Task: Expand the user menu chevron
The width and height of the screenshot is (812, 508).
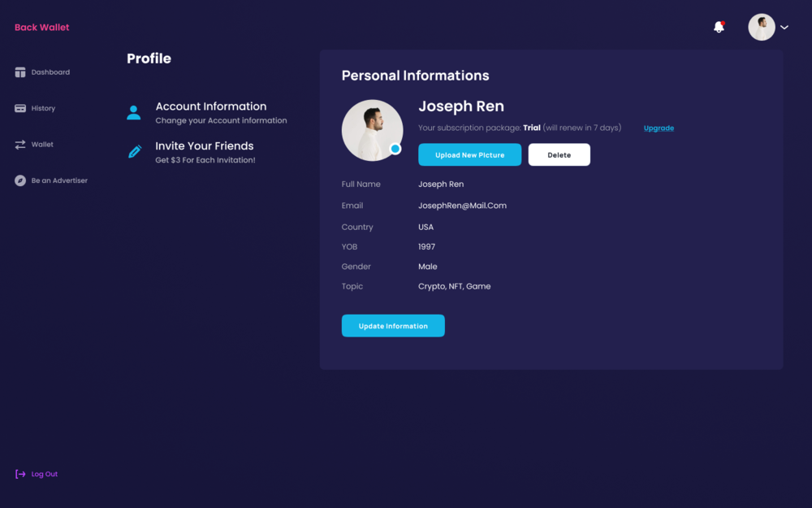Action: coord(784,28)
